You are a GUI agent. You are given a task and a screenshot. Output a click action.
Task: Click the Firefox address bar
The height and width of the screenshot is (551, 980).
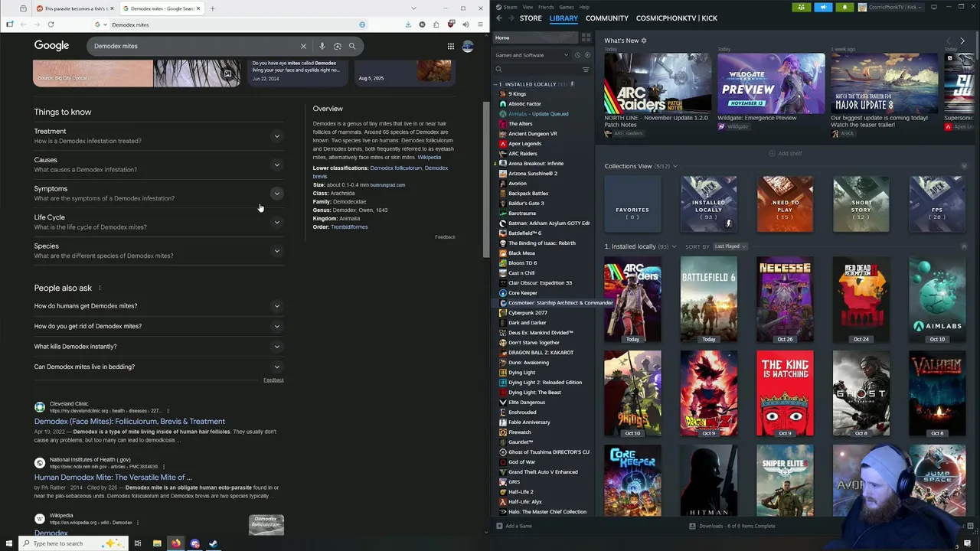pyautogui.click(x=232, y=24)
